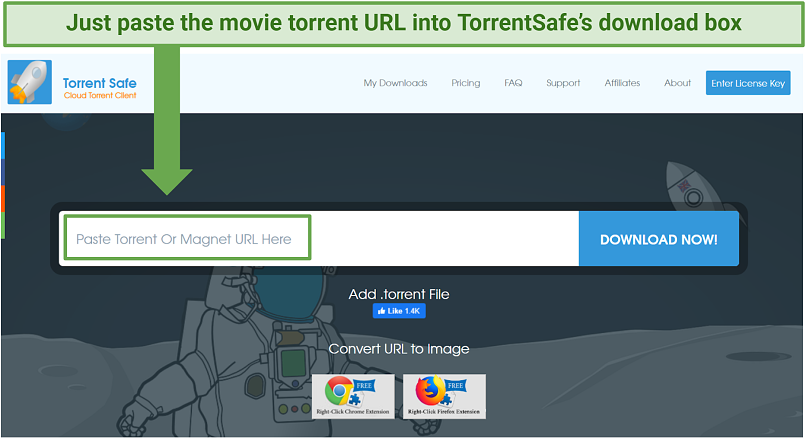Open the FAQ page
The height and width of the screenshot is (439, 806).
point(513,83)
